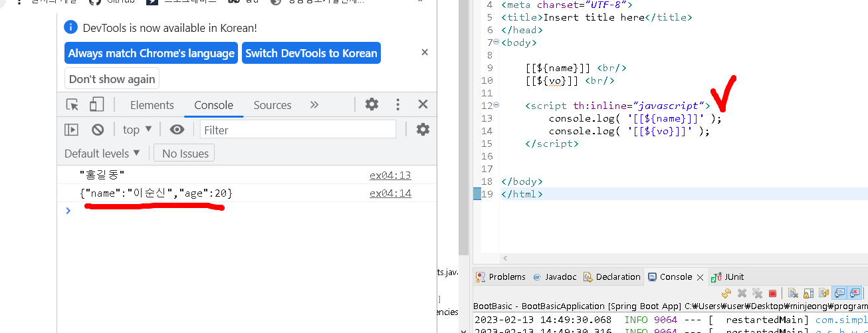The image size is (868, 333).
Task: Select the inspect element picker icon
Action: point(72,104)
